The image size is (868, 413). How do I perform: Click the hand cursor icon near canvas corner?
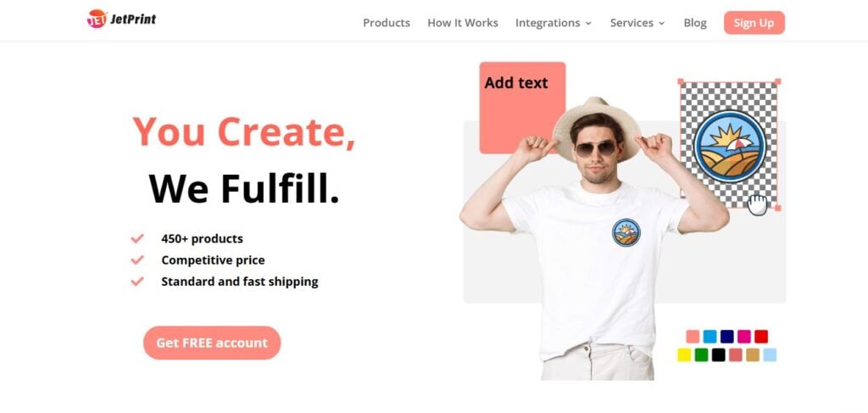point(757,205)
